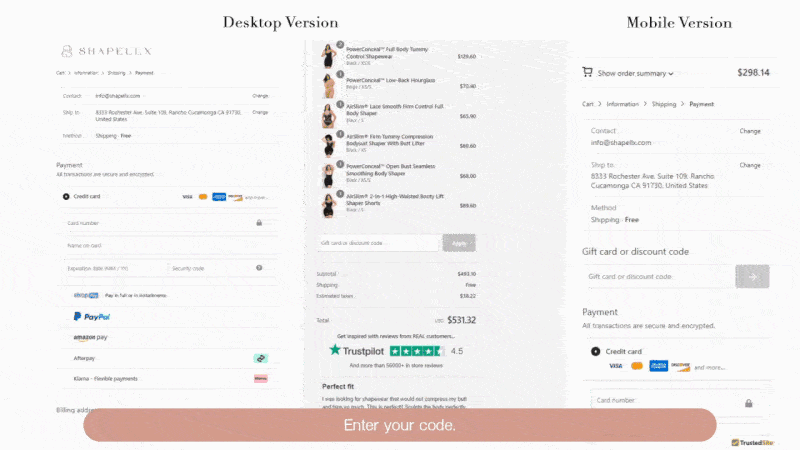Click the $298.14 mobile order total
Viewport: 800px width, 450px height.
753,72
